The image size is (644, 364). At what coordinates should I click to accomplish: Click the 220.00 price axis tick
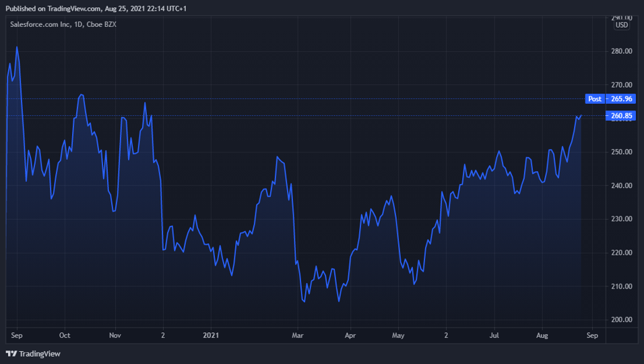pos(621,253)
